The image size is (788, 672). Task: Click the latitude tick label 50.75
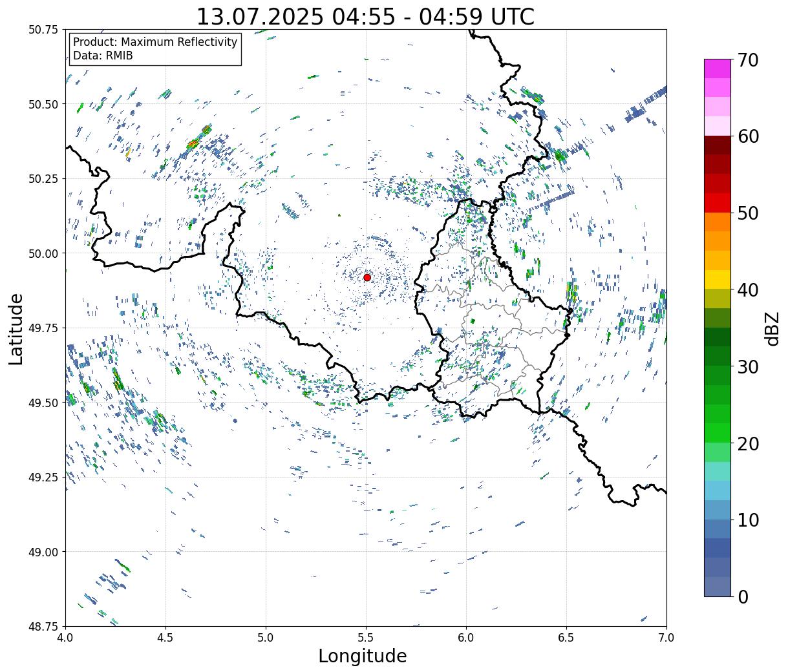click(x=43, y=30)
